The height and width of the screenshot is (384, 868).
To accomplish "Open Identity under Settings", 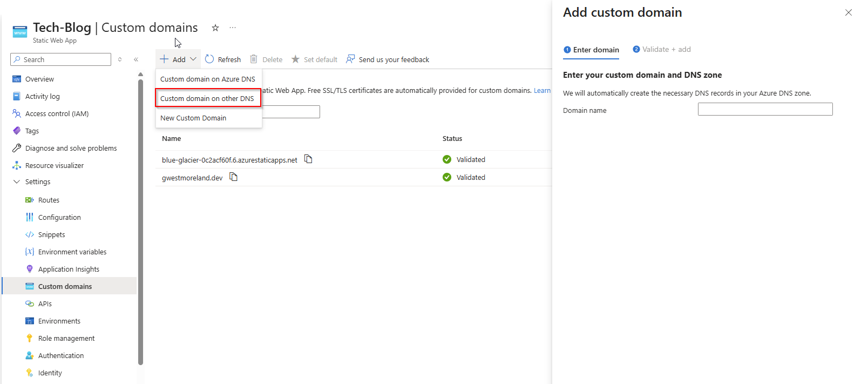I will [50, 373].
